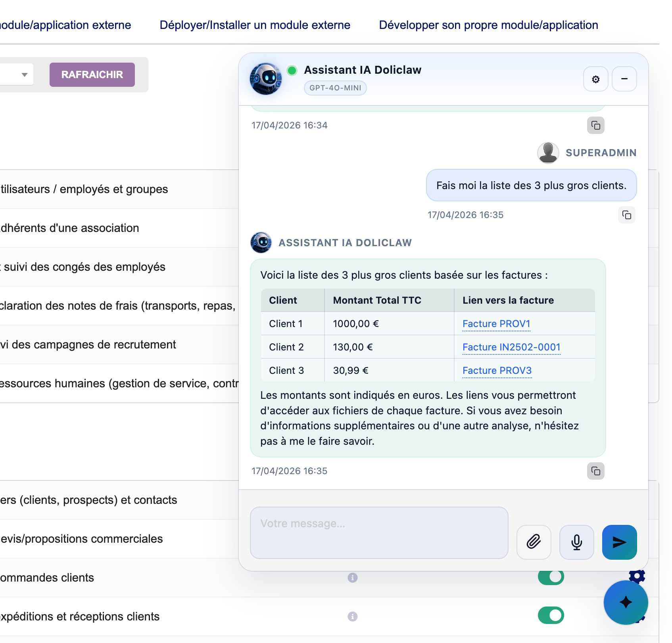Click the floating AI sparkle launcher button
672x643 pixels.
click(626, 602)
